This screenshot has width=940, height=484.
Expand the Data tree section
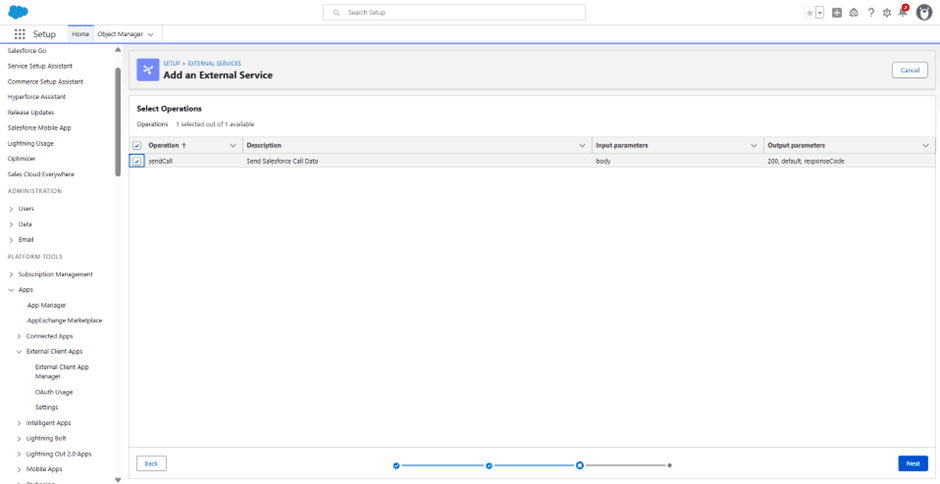click(x=11, y=224)
